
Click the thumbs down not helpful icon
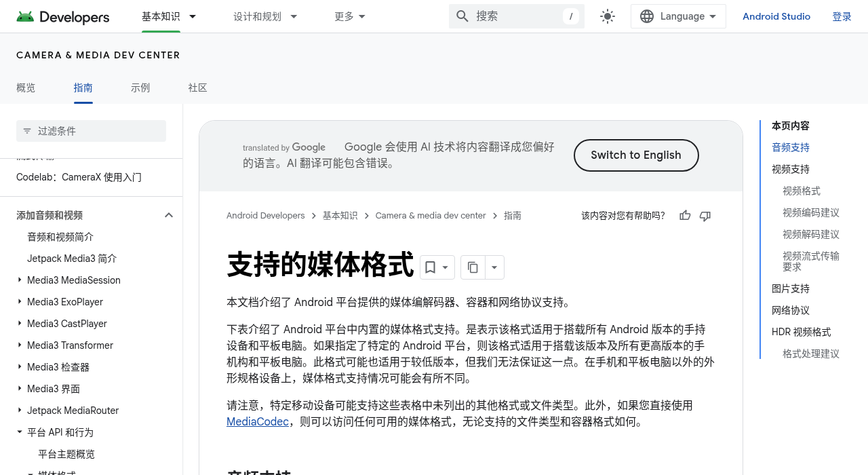click(x=705, y=216)
